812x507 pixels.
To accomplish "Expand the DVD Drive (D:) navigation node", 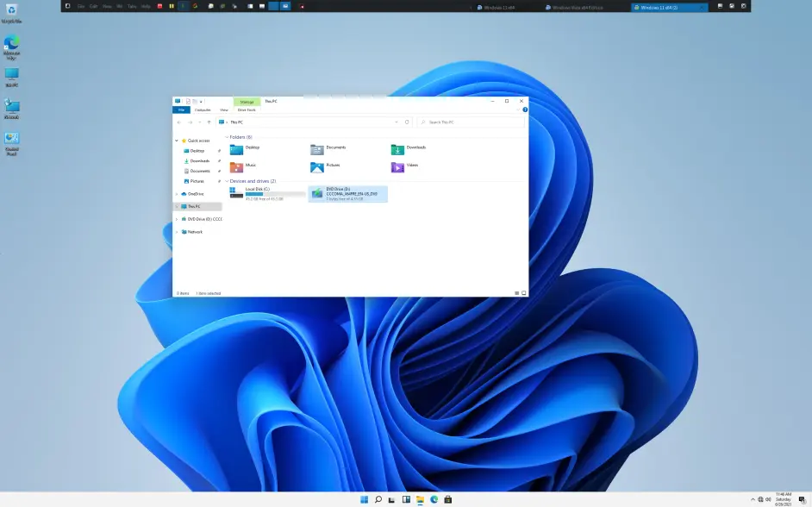I will pos(177,220).
